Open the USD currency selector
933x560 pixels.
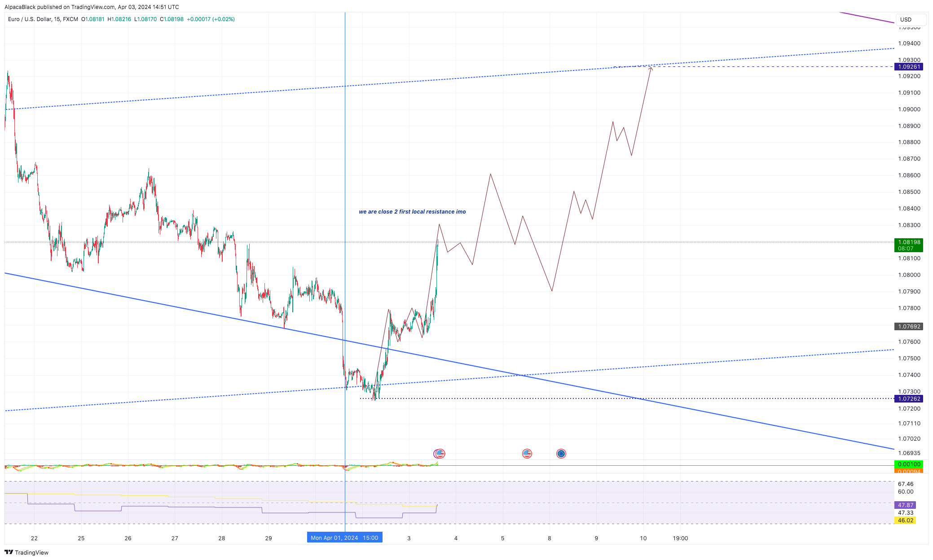(911, 19)
